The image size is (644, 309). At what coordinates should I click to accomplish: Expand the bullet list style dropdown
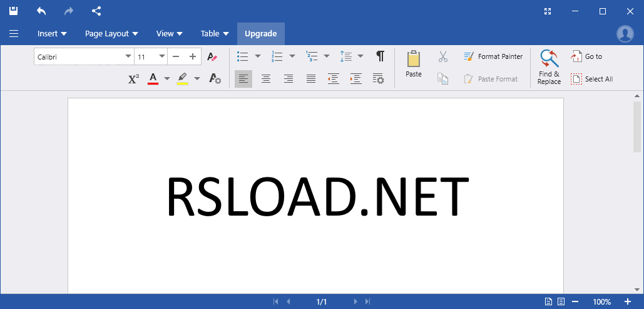pyautogui.click(x=258, y=56)
